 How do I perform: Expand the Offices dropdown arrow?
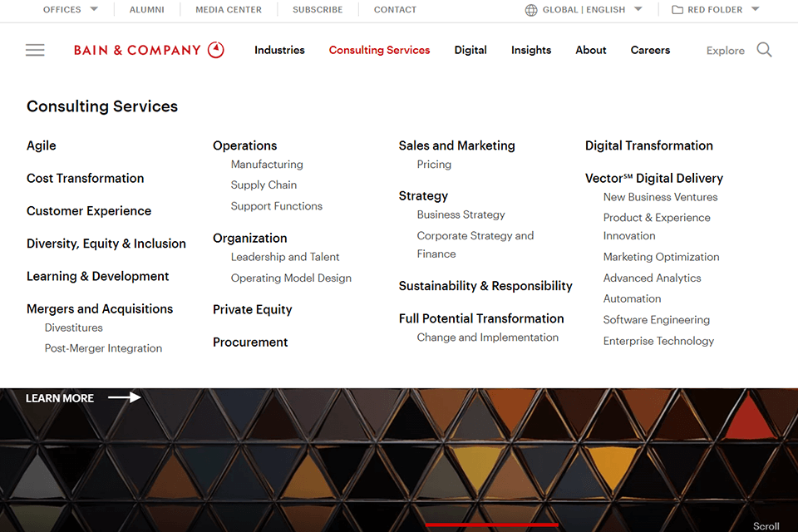pos(94,9)
